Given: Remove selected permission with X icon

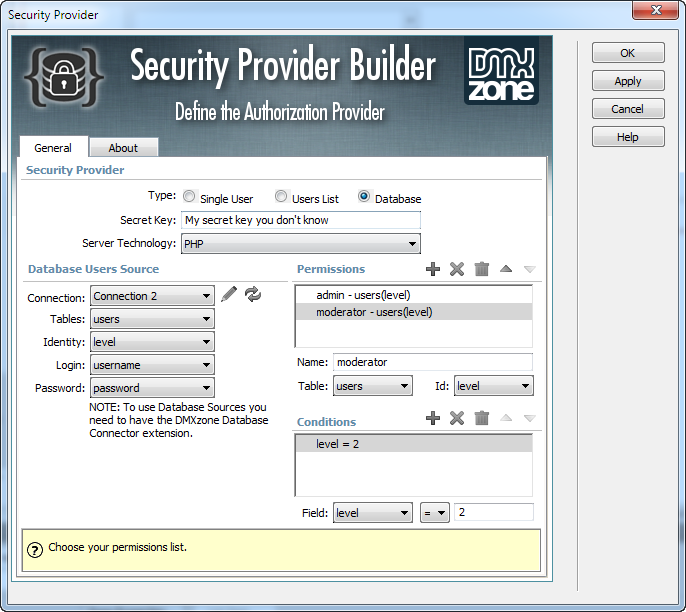Looking at the screenshot, I should pyautogui.click(x=457, y=269).
